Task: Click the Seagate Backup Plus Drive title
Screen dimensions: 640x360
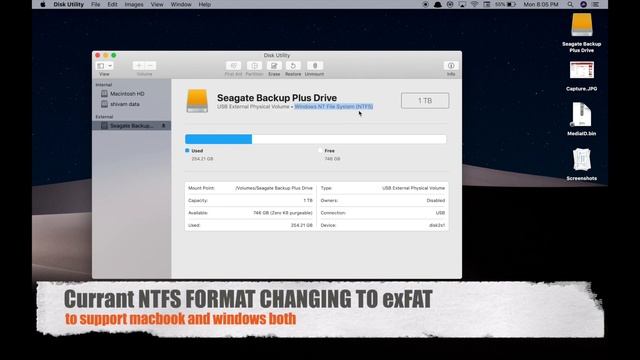Action: click(277, 98)
